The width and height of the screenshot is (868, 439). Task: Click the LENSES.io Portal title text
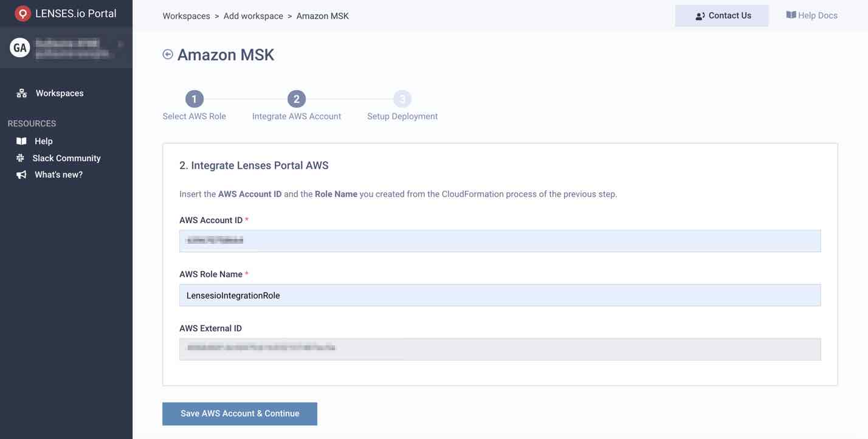pyautogui.click(x=76, y=13)
